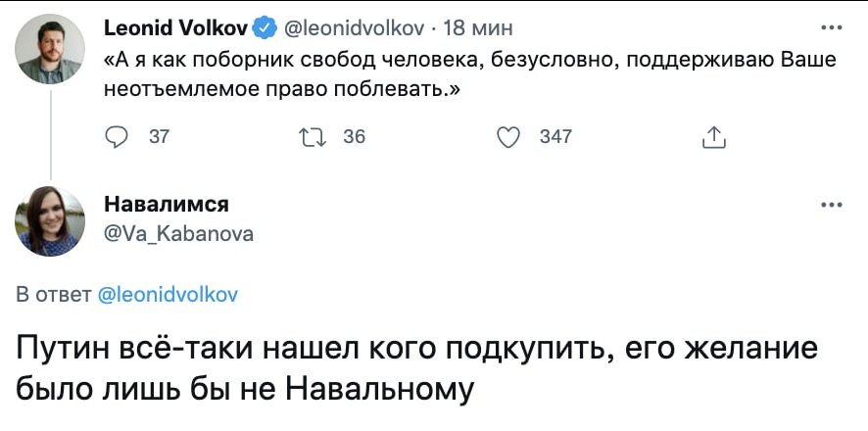Open Навалимся's profile avatar
The height and width of the screenshot is (431, 868).
pos(49,221)
